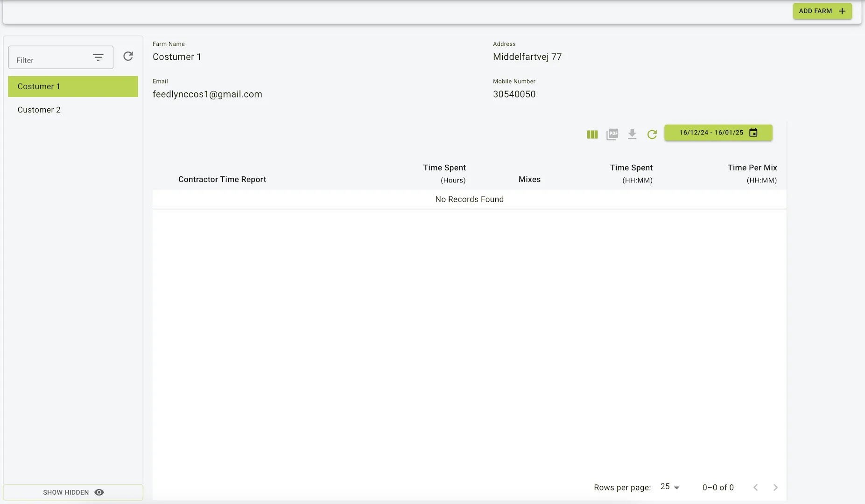Open filter options icon in Filter box
Screen dimensions: 865x504
click(98, 57)
